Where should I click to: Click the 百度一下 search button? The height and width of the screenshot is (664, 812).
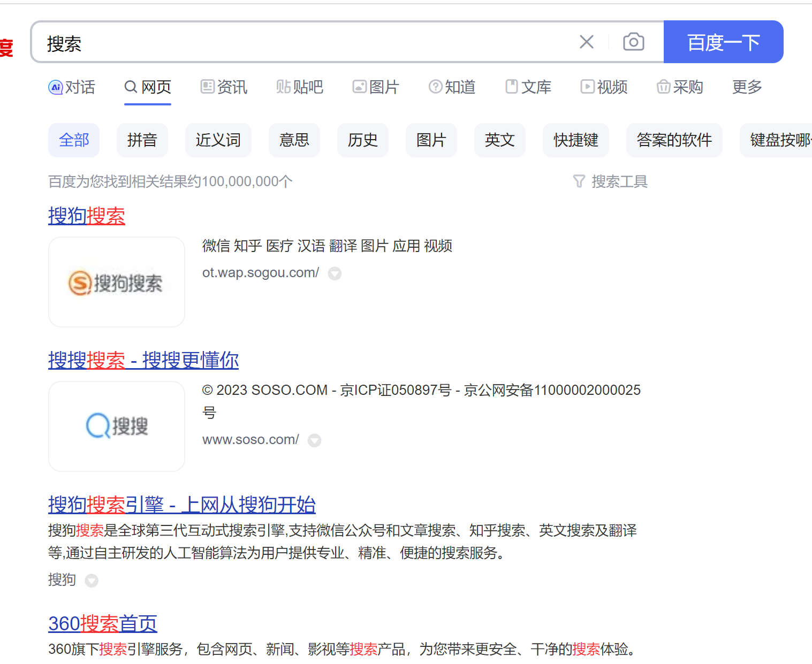[724, 42]
